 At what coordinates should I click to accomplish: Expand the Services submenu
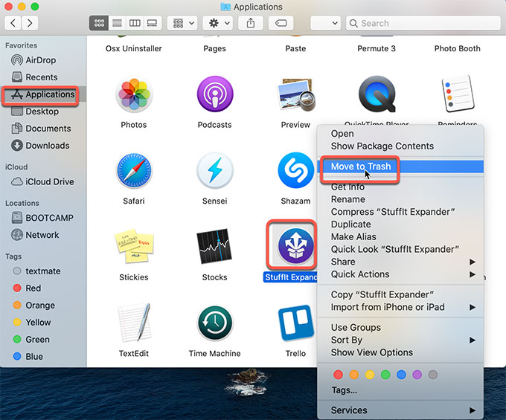400,410
